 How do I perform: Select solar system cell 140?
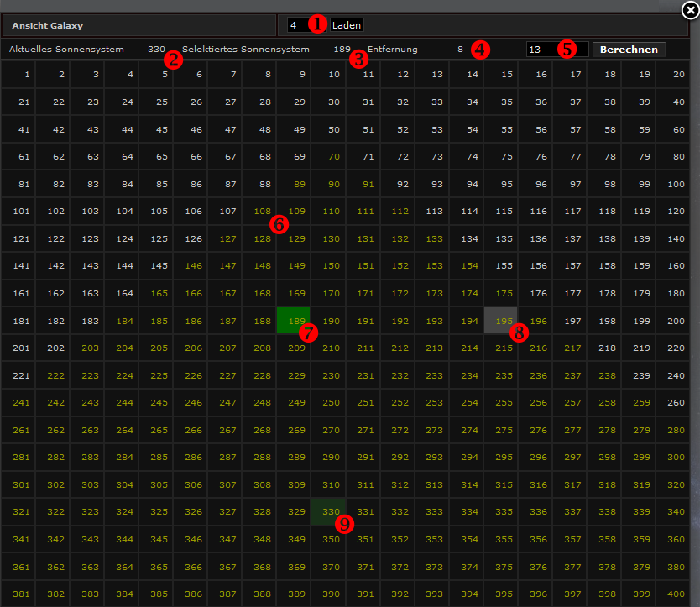click(x=672, y=238)
